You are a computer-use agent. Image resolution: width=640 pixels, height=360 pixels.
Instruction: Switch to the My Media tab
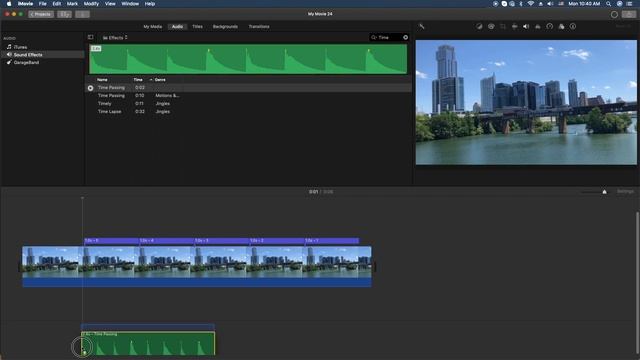click(x=153, y=27)
